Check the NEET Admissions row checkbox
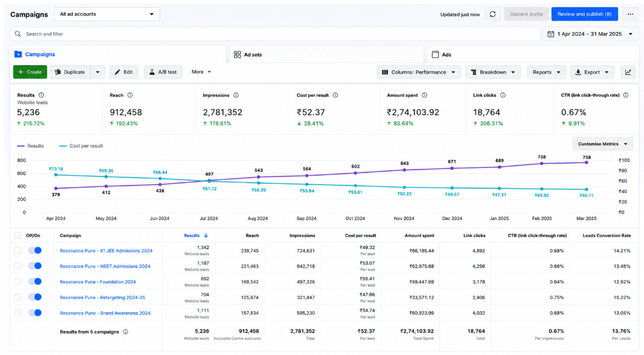Image resolution: width=644 pixels, height=355 pixels. (x=18, y=266)
